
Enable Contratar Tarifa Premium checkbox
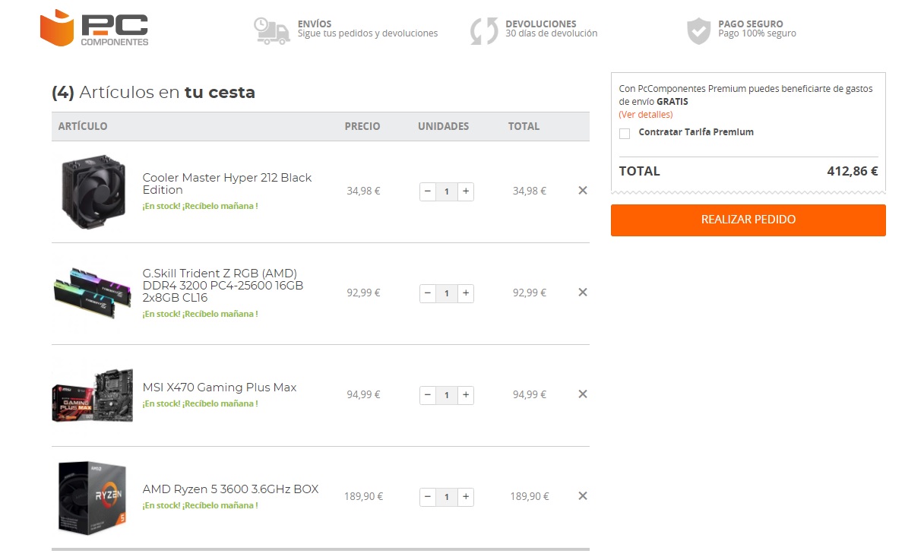point(625,133)
